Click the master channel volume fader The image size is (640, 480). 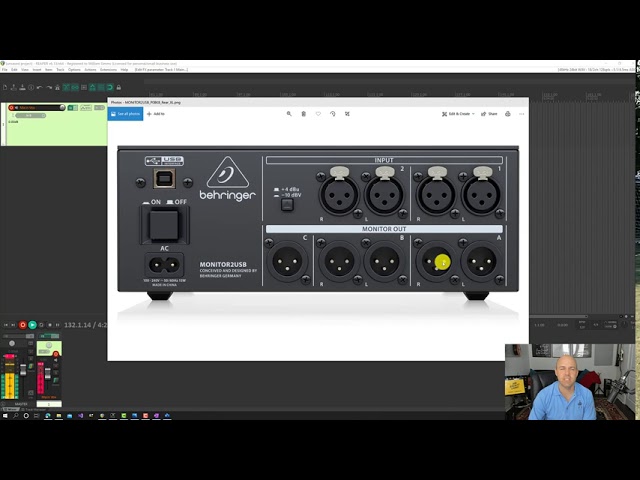click(23, 370)
